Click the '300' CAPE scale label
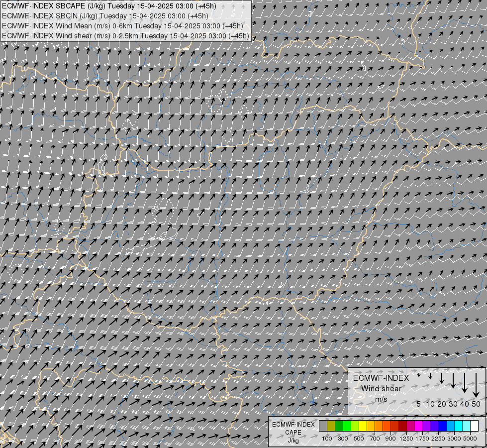 point(343,439)
